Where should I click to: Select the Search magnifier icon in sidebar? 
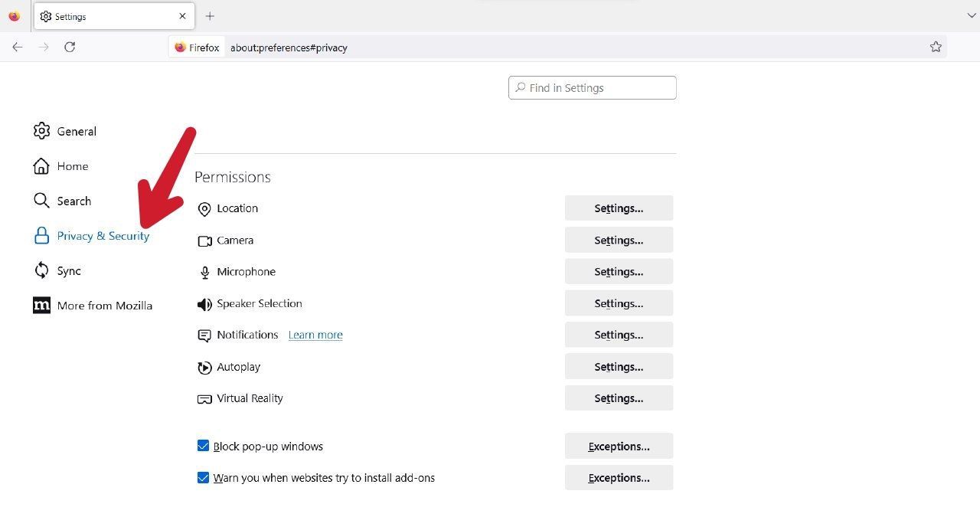click(41, 201)
